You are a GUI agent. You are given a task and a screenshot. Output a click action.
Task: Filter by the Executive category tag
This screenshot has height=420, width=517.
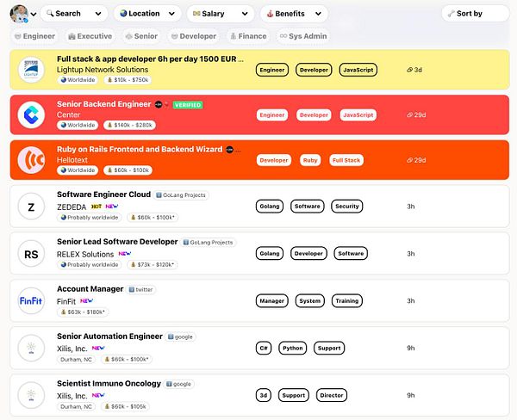pyautogui.click(x=90, y=36)
